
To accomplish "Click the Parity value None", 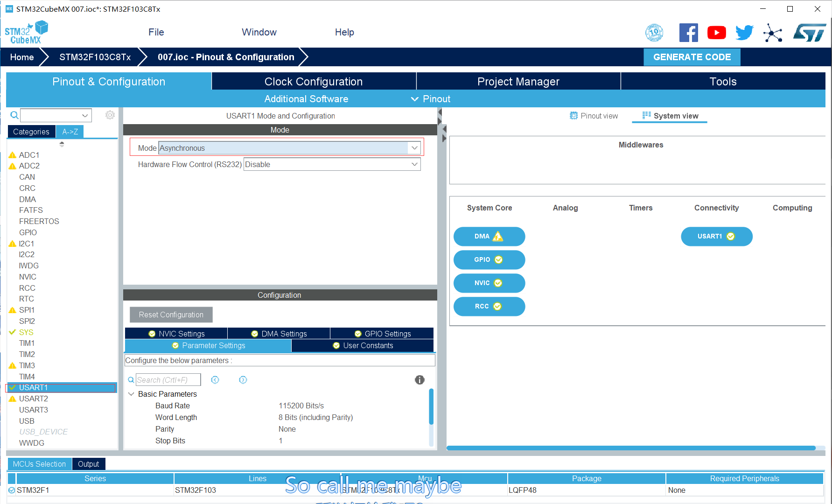I will [x=287, y=429].
